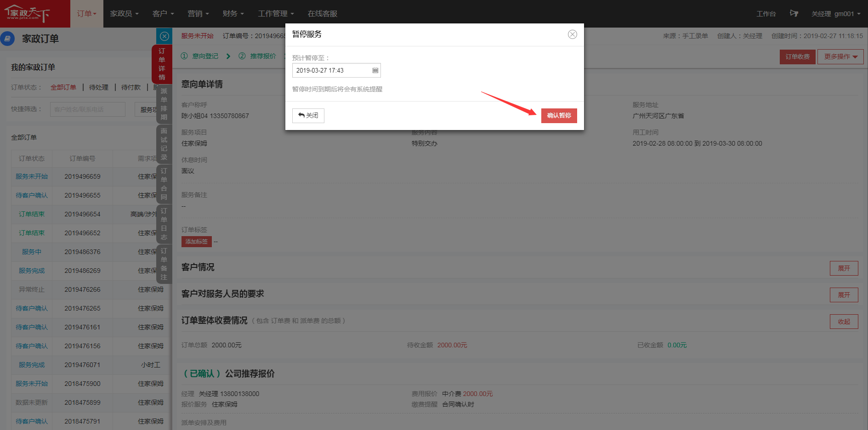Click 小时工 cell in order list
868x430 pixels.
pyautogui.click(x=151, y=365)
